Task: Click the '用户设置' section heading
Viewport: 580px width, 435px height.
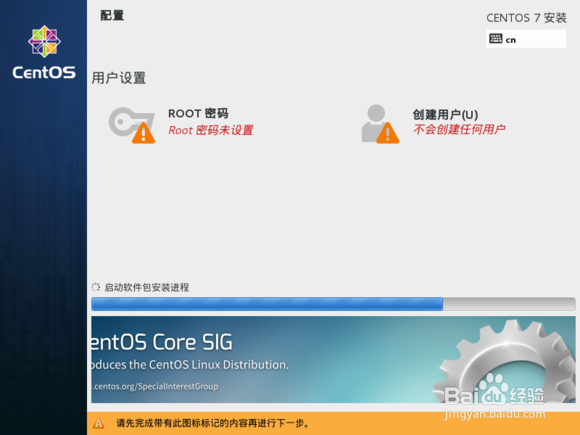Action: (x=119, y=78)
